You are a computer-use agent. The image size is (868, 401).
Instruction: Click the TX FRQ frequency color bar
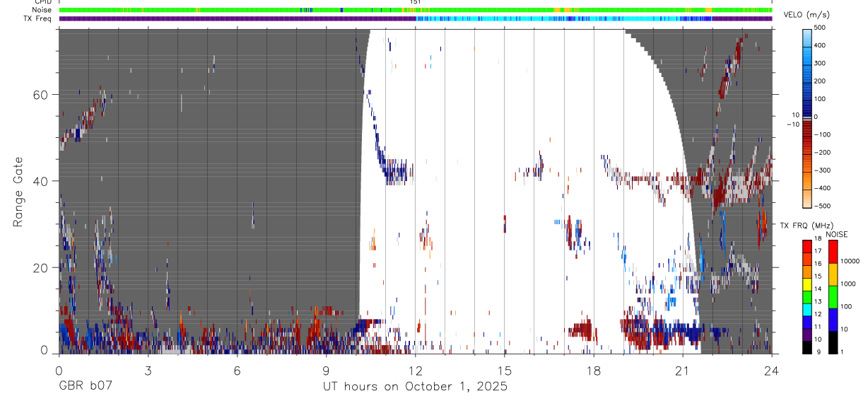tap(807, 296)
